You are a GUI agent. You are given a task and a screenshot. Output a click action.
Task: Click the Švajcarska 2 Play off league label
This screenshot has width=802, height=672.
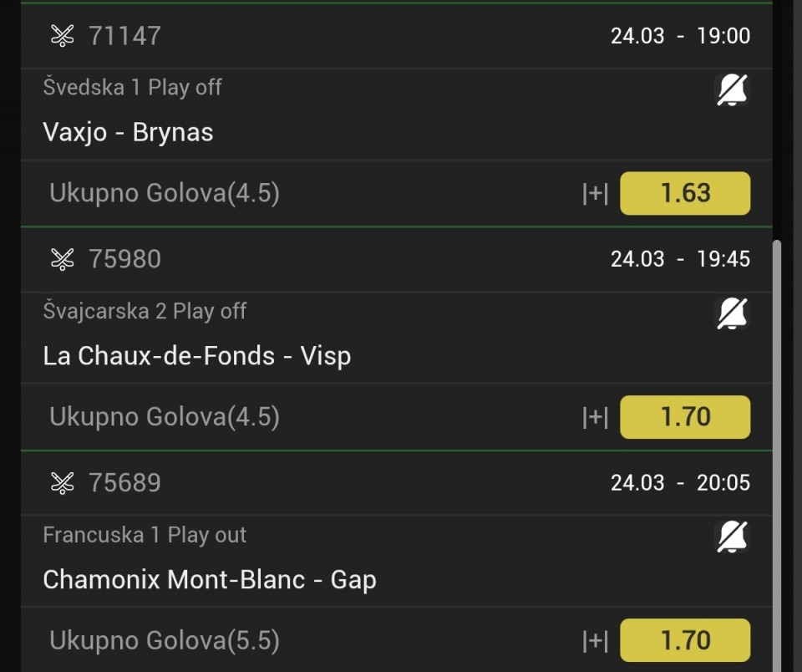[x=145, y=311]
